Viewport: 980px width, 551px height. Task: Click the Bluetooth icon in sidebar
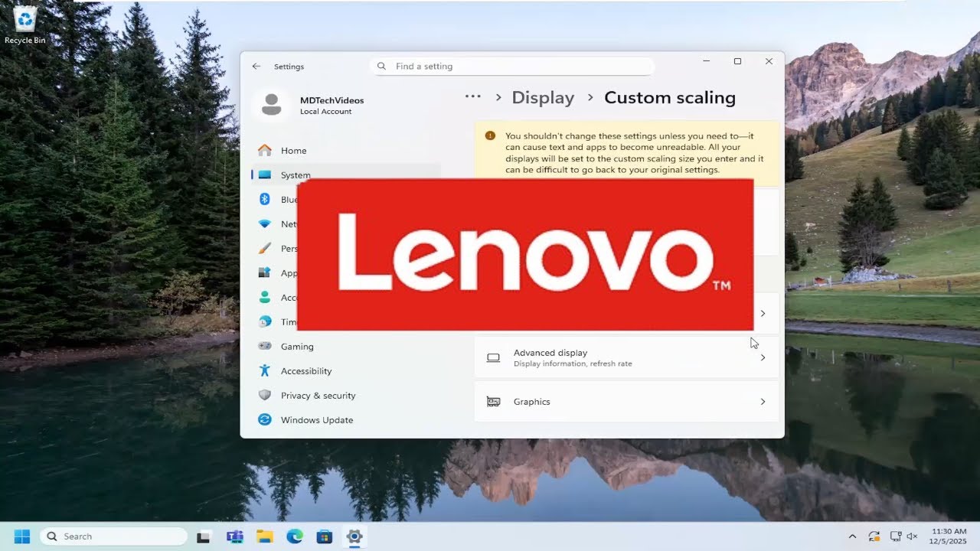click(x=265, y=200)
